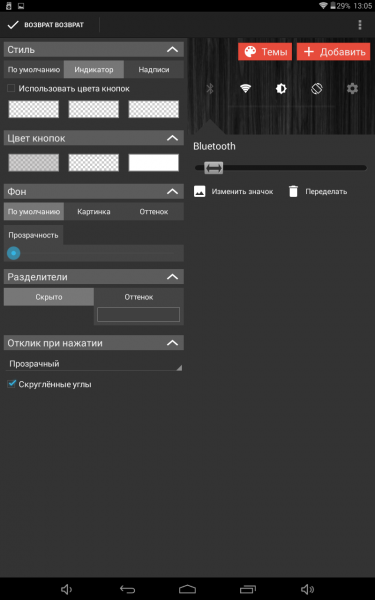Tap the settings gear icon in preview
Image resolution: width=375 pixels, height=600 pixels.
tap(352, 89)
